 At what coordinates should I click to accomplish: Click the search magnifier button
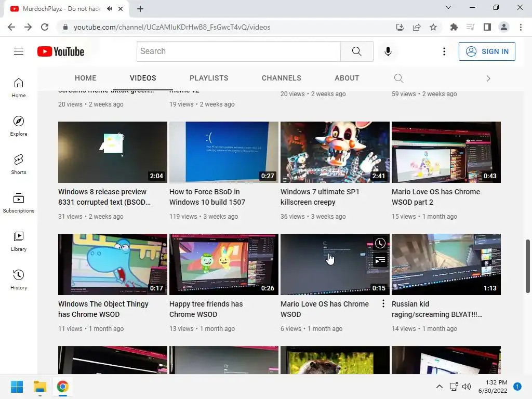356,51
